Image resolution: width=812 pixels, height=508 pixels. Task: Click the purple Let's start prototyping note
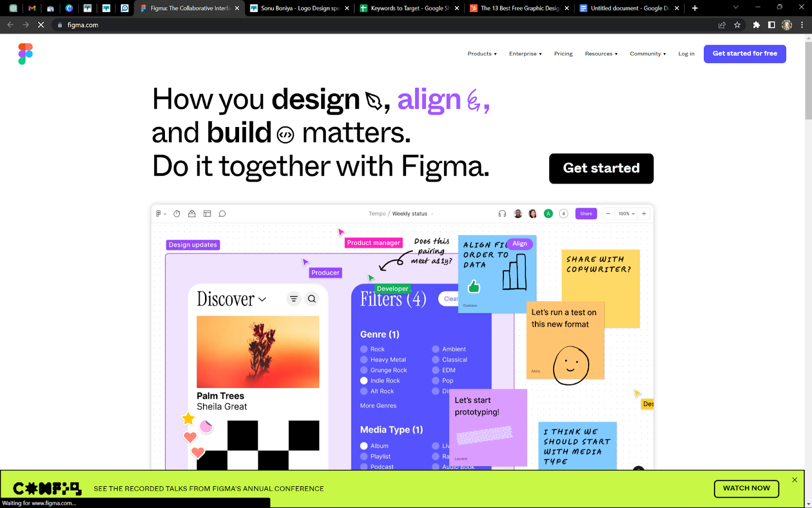click(488, 428)
